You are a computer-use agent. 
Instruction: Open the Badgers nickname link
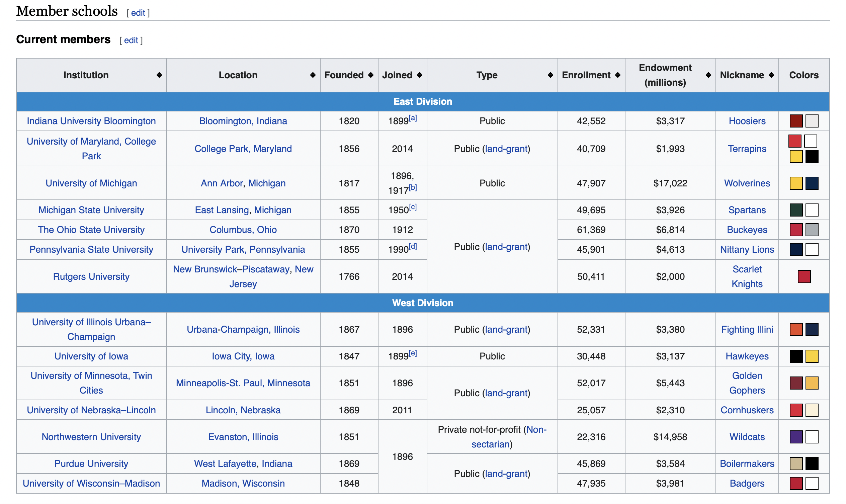click(748, 484)
